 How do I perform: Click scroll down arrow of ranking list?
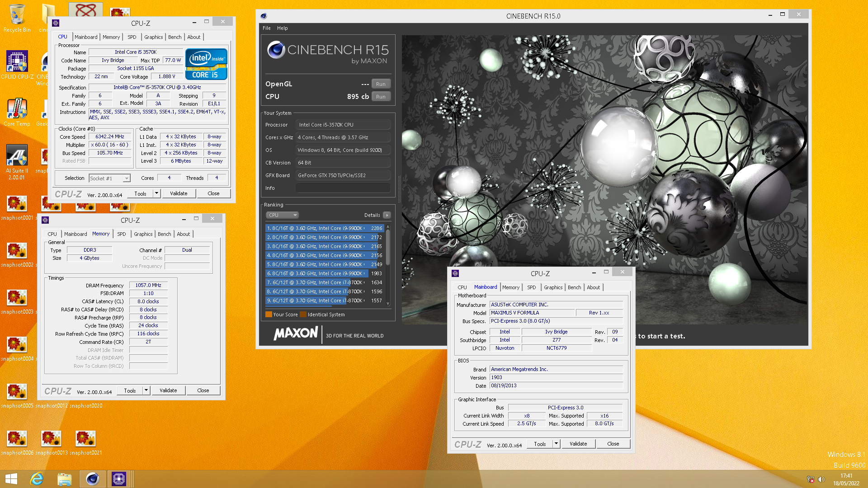(388, 304)
